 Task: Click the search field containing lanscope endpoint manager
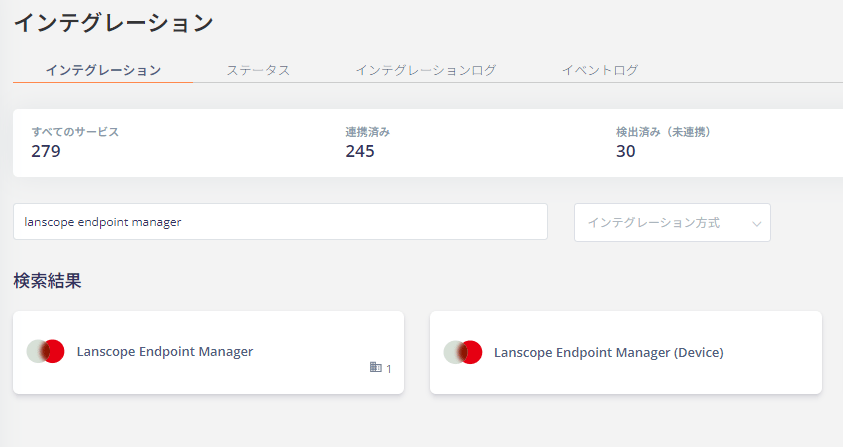coord(280,222)
